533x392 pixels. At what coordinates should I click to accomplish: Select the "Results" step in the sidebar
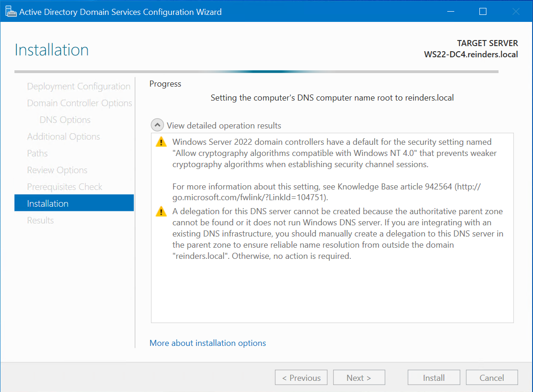40,220
